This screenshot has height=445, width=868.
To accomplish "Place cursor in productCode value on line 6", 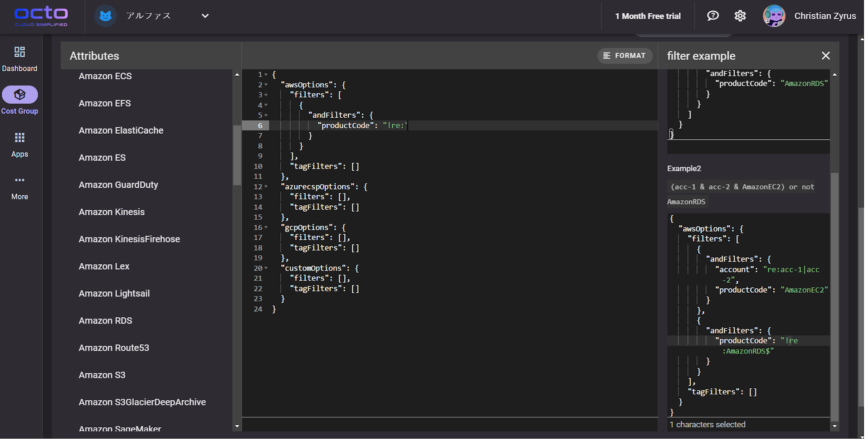I will pos(395,126).
